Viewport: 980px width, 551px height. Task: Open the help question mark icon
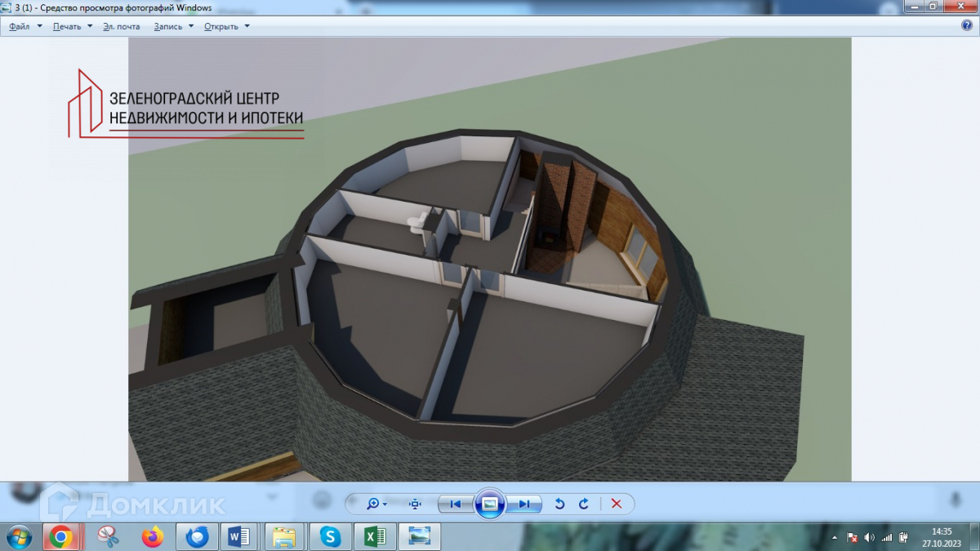coord(967,25)
